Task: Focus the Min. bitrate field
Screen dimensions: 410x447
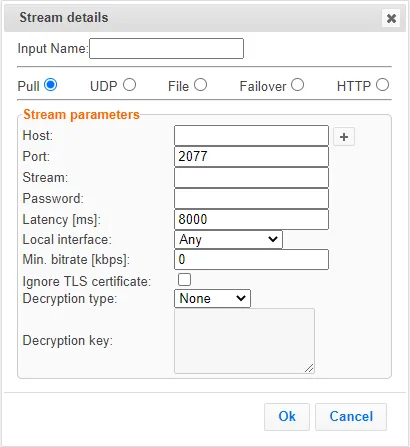Action: pos(251,259)
